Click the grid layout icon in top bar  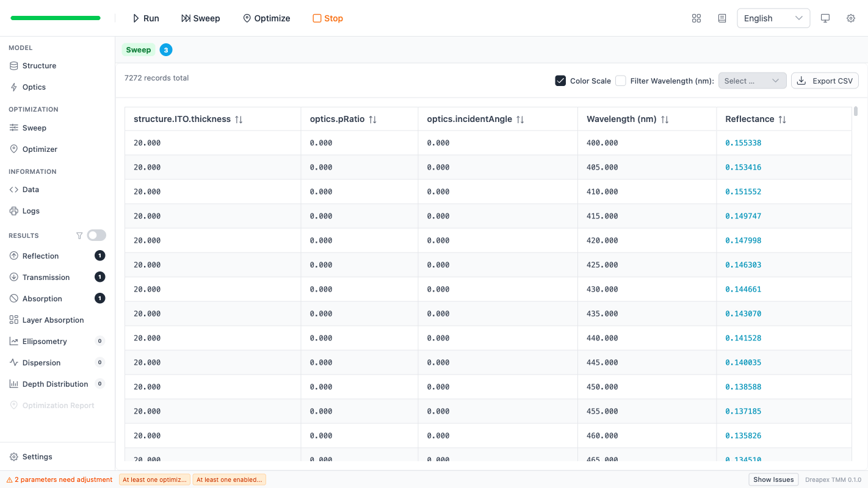(x=696, y=18)
